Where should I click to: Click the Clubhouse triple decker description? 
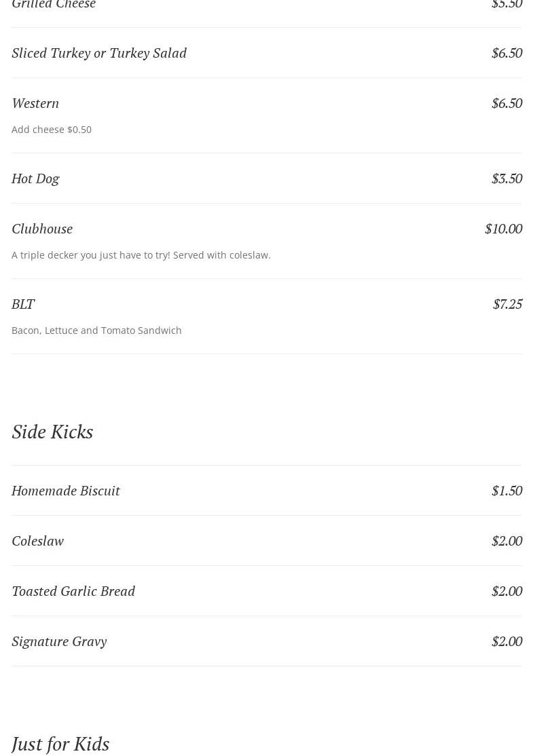point(141,255)
